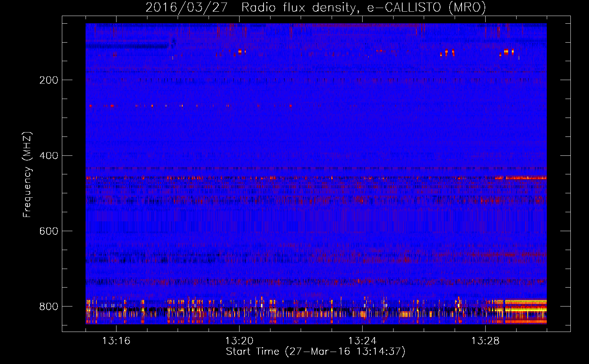589x364 pixels.
Task: Click the 13:16 time tick label
Action: pyautogui.click(x=116, y=341)
